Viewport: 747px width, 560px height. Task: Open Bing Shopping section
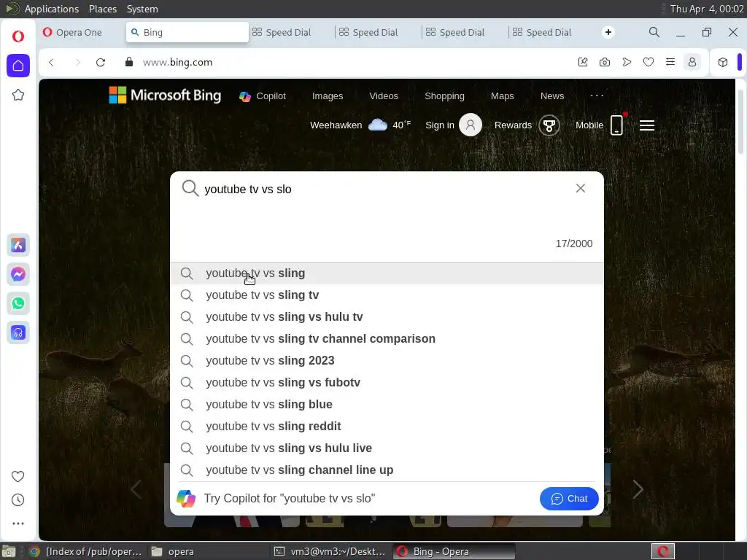[444, 96]
